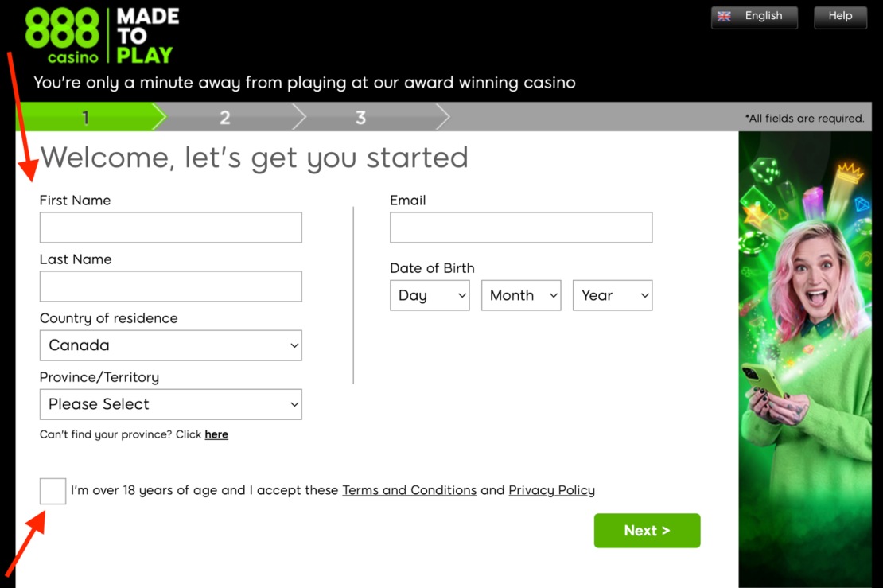This screenshot has width=883, height=588.
Task: Open the Year of birth dropdown
Action: click(x=613, y=296)
